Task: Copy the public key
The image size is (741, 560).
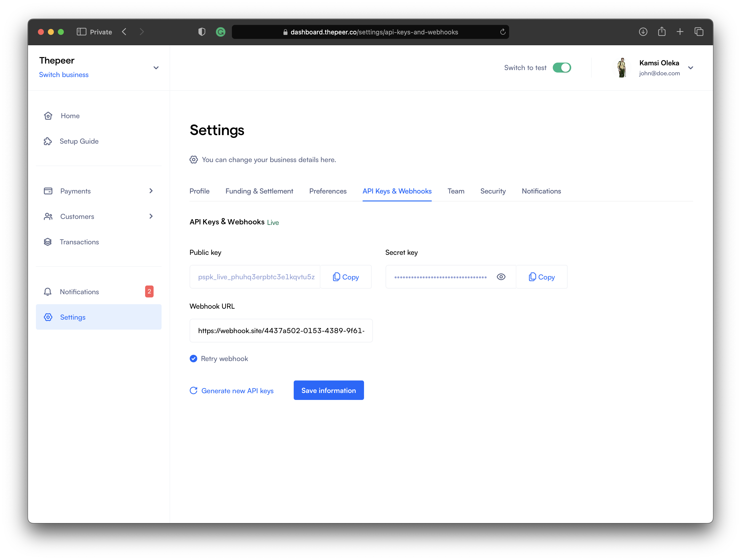Action: [346, 277]
